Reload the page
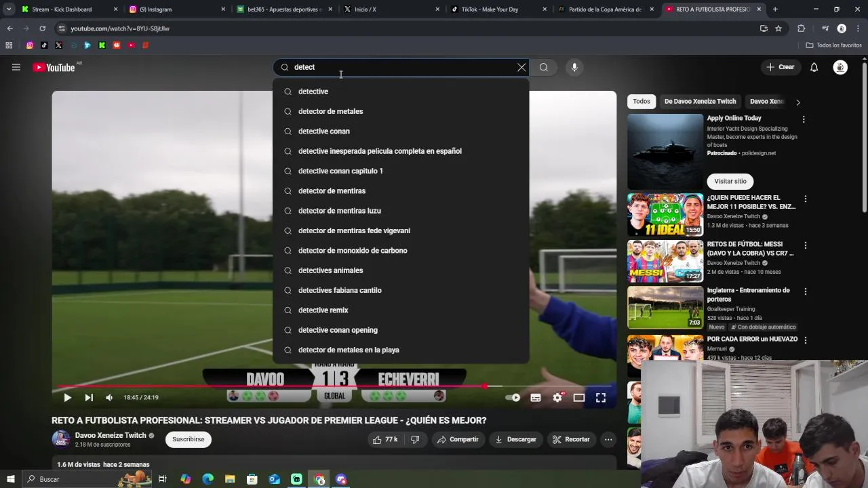This screenshot has width=868, height=488. point(42,28)
